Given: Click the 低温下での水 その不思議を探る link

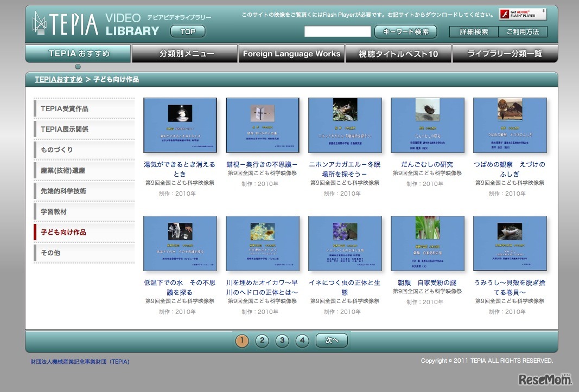Looking at the screenshot, I should click(x=180, y=287).
